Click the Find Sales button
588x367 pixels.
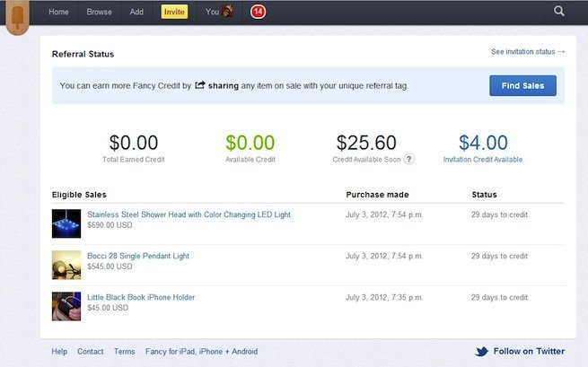click(522, 85)
